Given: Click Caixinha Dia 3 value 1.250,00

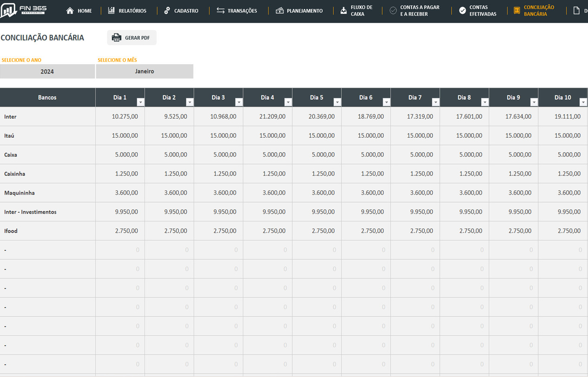Looking at the screenshot, I should [x=225, y=174].
